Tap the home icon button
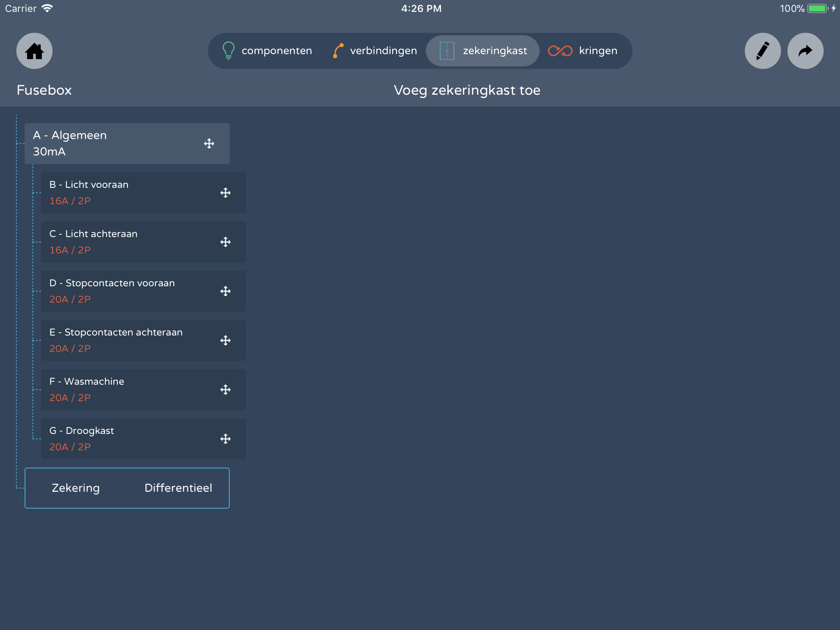The image size is (840, 630). coord(34,51)
